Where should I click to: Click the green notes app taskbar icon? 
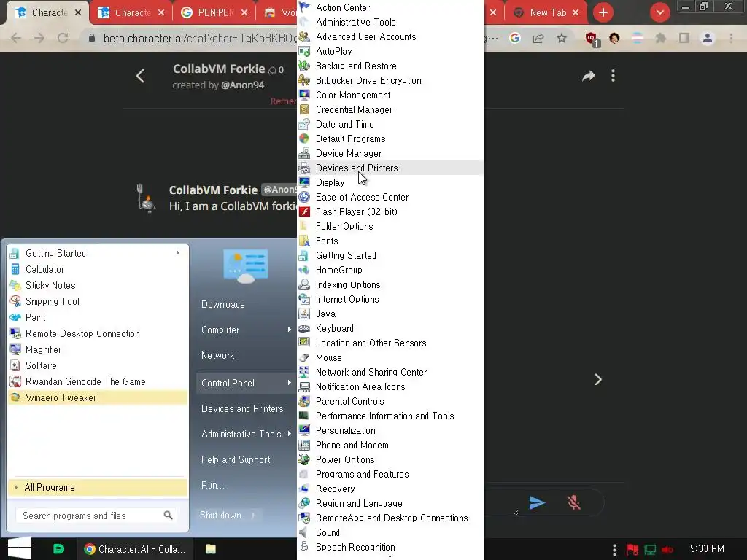[58, 549]
